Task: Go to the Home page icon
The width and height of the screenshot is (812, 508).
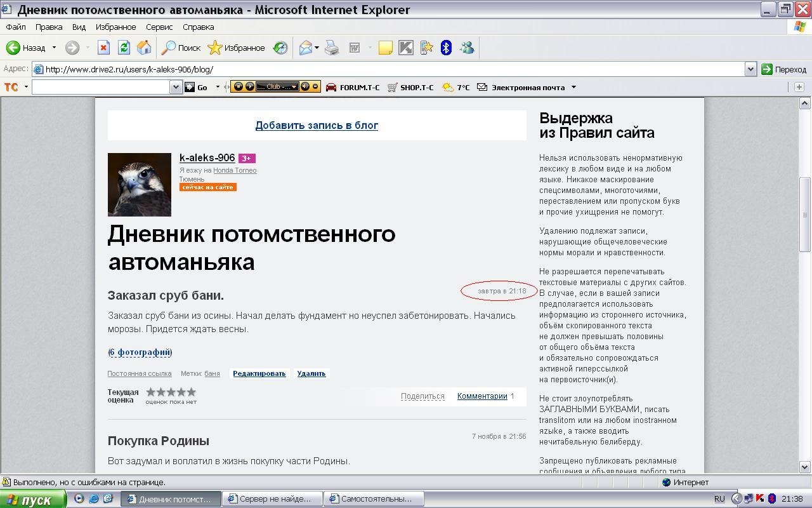Action: coord(144,48)
